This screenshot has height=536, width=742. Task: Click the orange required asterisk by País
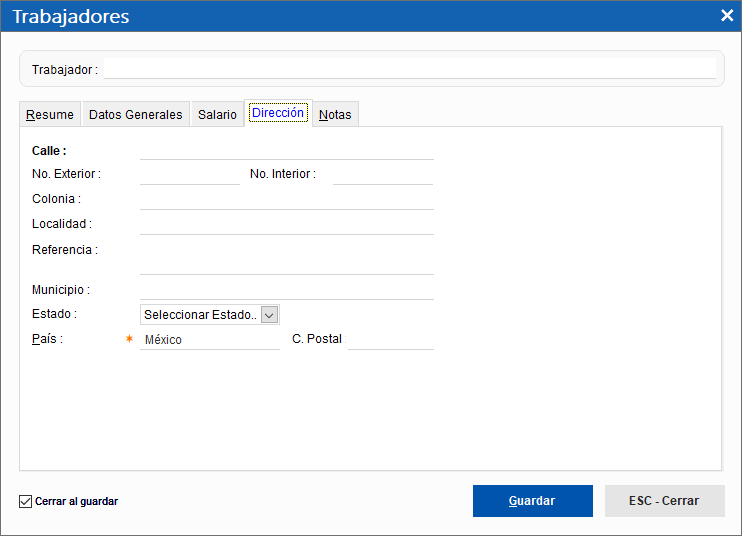coord(129,338)
